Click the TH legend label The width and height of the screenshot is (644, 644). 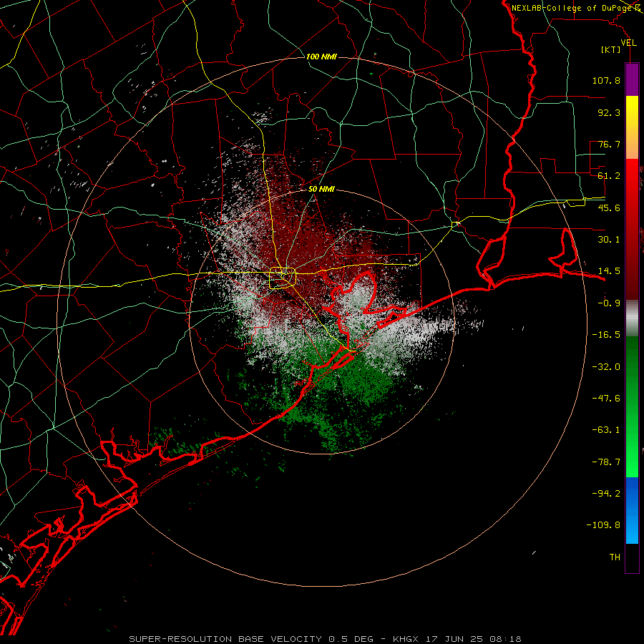(615, 557)
